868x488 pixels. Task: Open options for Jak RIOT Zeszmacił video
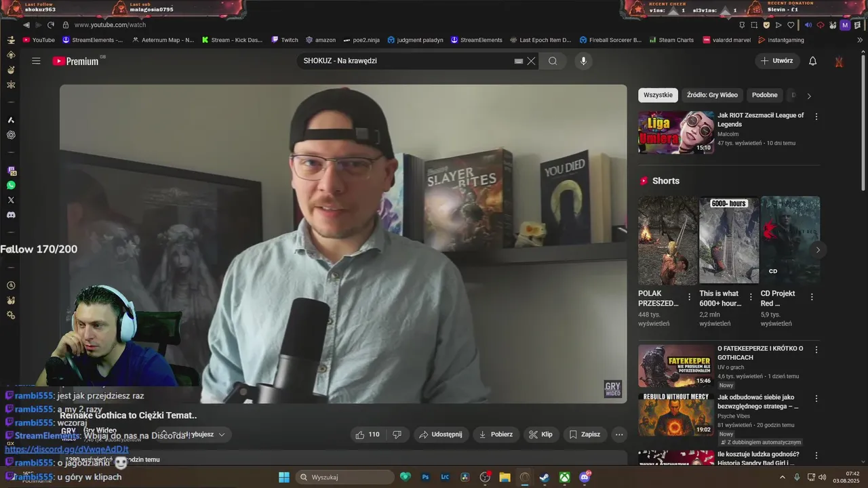click(816, 117)
